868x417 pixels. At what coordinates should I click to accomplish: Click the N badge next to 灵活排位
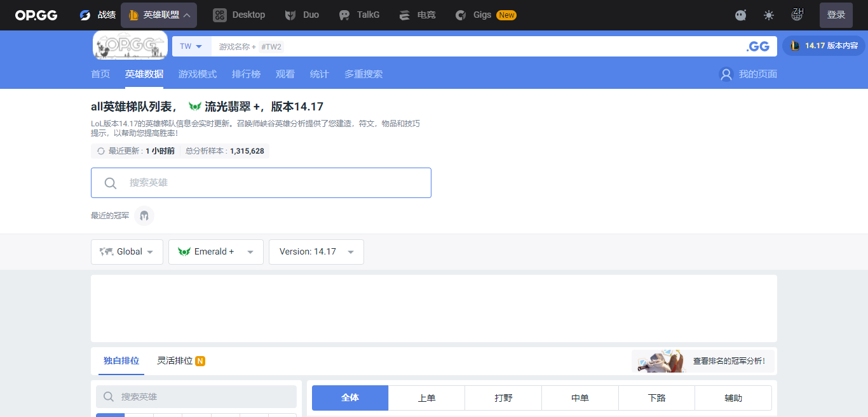(x=200, y=361)
